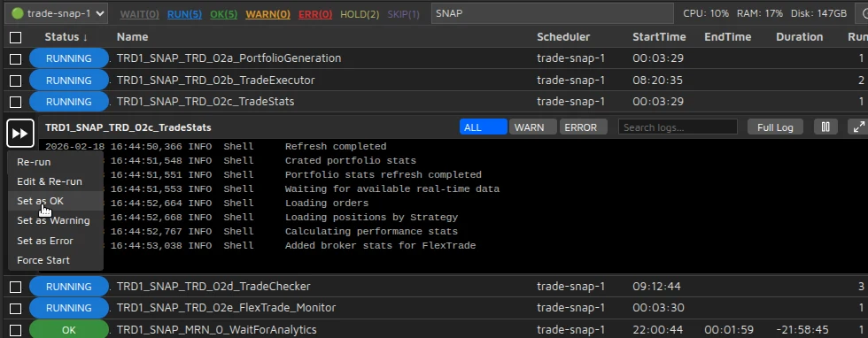Select job name TRD1_SNAP_TRD_02d_TradeChecker
The image size is (868, 338).
(213, 287)
